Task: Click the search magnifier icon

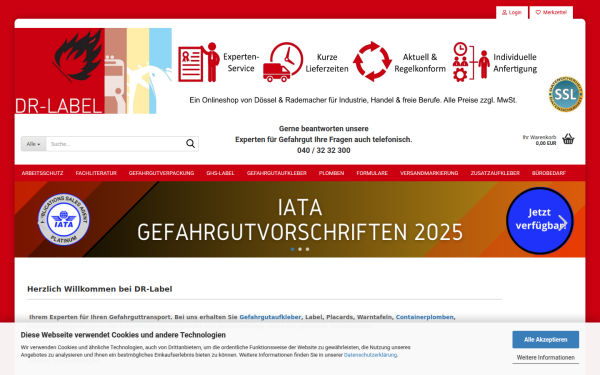Action: (x=190, y=144)
